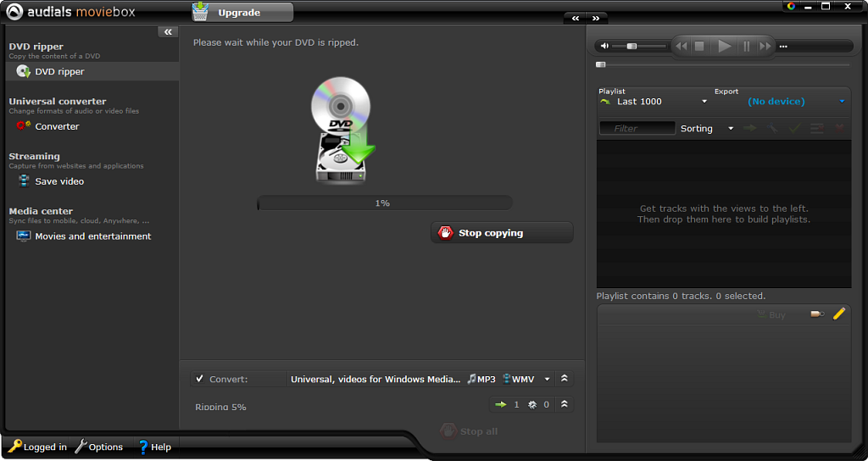Click the green arrow export icon in playlist toolbar

pyautogui.click(x=749, y=129)
